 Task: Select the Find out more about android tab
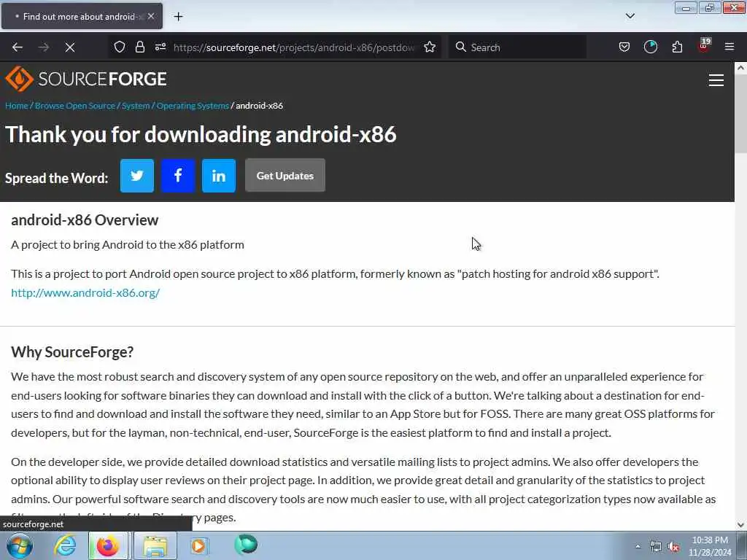tap(82, 16)
